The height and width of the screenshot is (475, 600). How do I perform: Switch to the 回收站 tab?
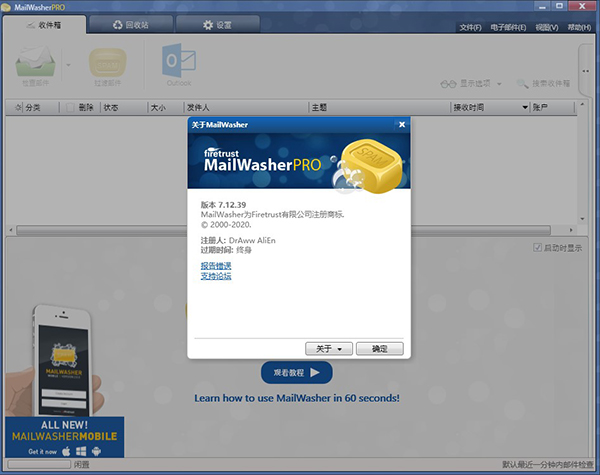[x=130, y=25]
